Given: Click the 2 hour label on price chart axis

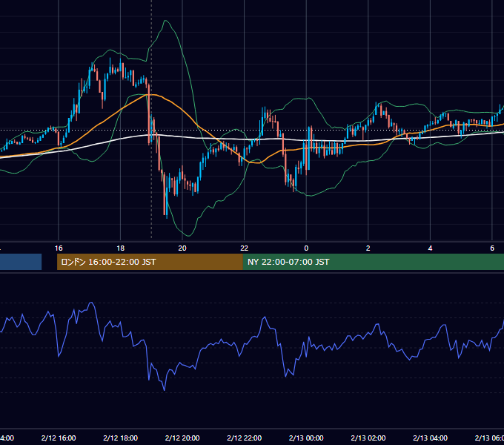Looking at the screenshot, I should pos(368,248).
